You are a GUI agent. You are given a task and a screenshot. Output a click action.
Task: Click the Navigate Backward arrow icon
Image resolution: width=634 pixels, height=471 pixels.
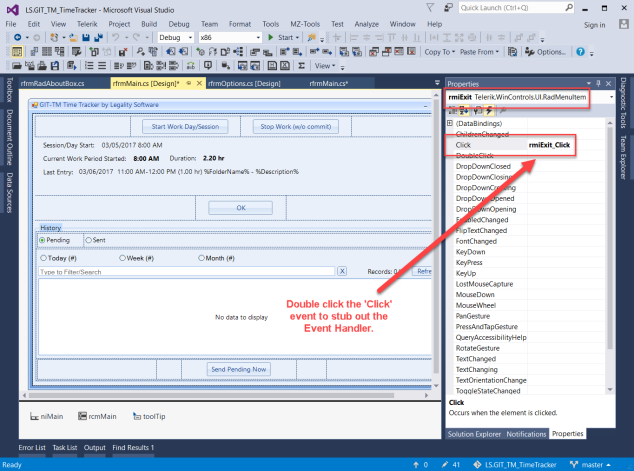coord(17,38)
